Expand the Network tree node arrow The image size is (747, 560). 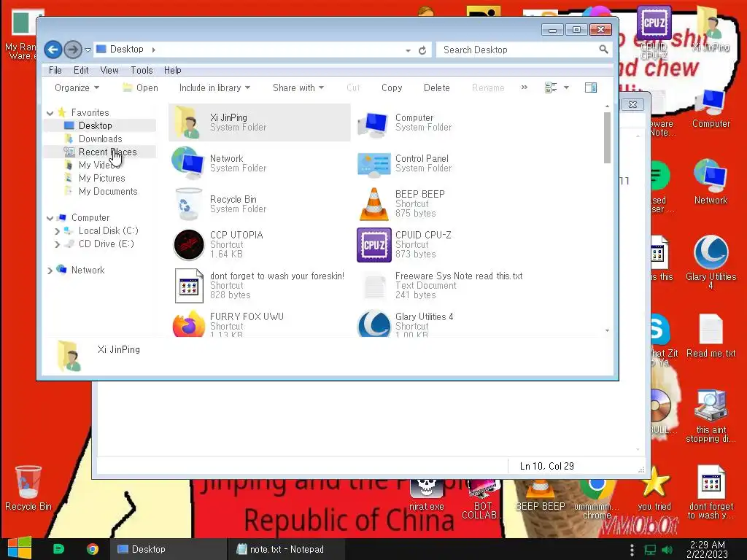pyautogui.click(x=50, y=271)
